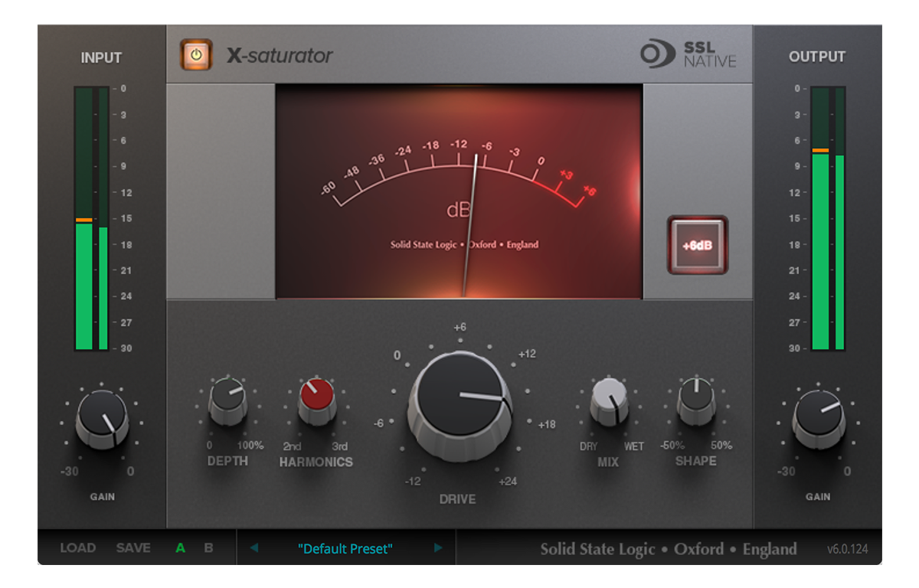Click the HARMONICS label
The height and width of the screenshot is (588, 919).
[316, 462]
